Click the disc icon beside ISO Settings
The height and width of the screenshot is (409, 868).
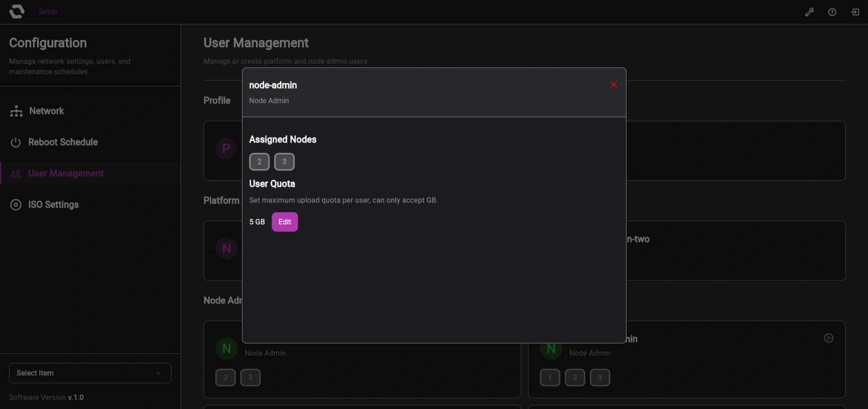pos(16,204)
